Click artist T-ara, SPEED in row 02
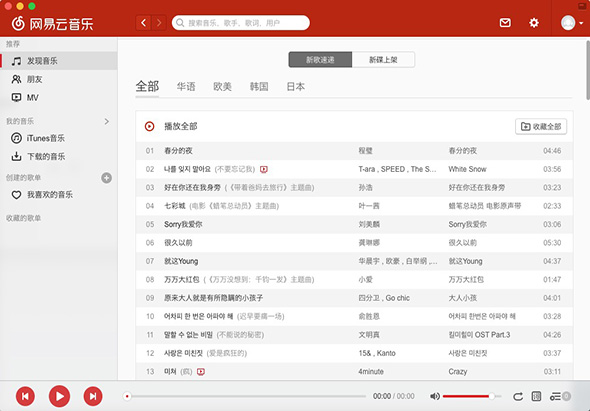Screen dimensions: 590x411 pyautogui.click(x=397, y=169)
